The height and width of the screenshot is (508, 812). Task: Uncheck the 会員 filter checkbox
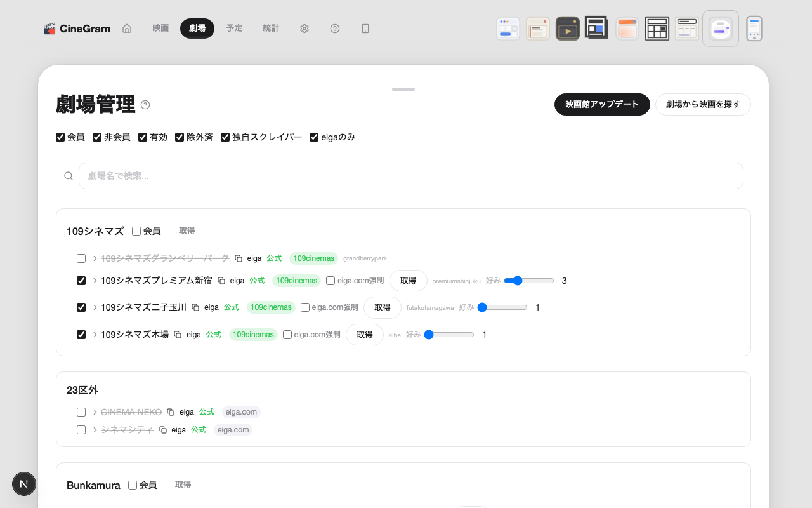coord(60,137)
